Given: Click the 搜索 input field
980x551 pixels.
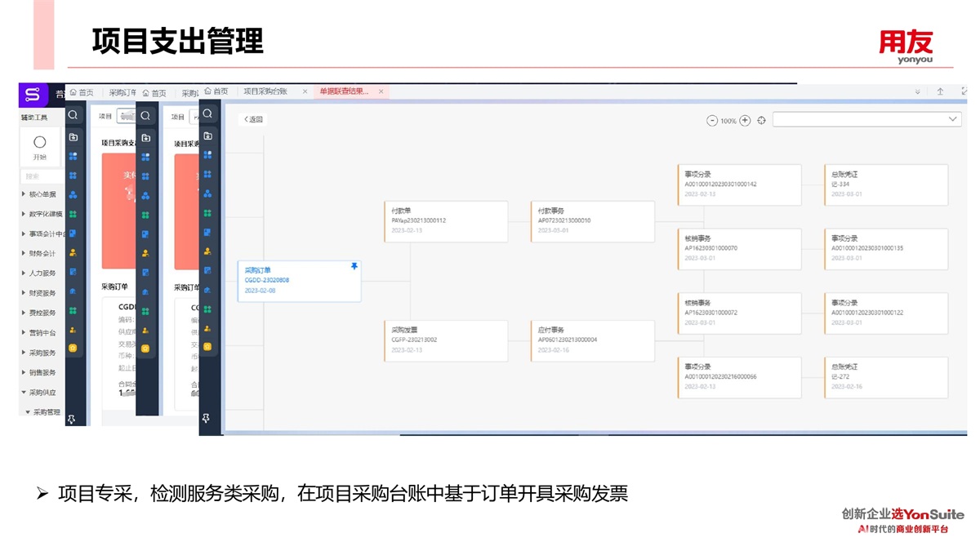Looking at the screenshot, I should pyautogui.click(x=41, y=176).
